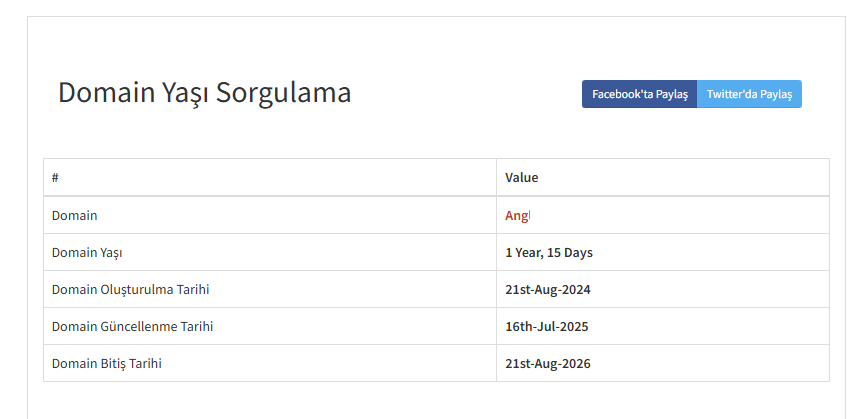Click the '1 Year, 15 Days' value
This screenshot has width=847, height=419.
pos(549,253)
